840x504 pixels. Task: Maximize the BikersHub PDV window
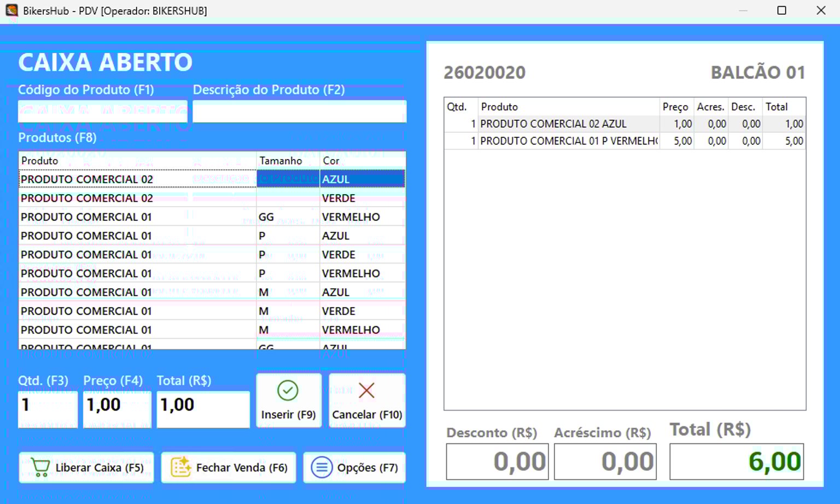pos(781,10)
